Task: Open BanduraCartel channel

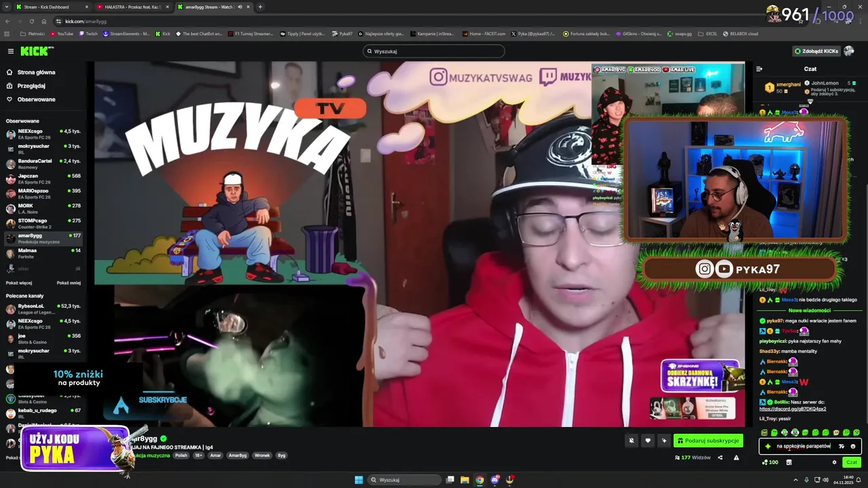Action: click(43, 164)
